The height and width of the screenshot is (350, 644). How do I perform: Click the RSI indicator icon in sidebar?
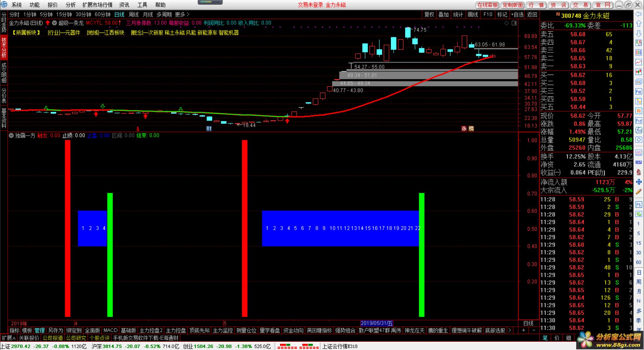coord(638,162)
